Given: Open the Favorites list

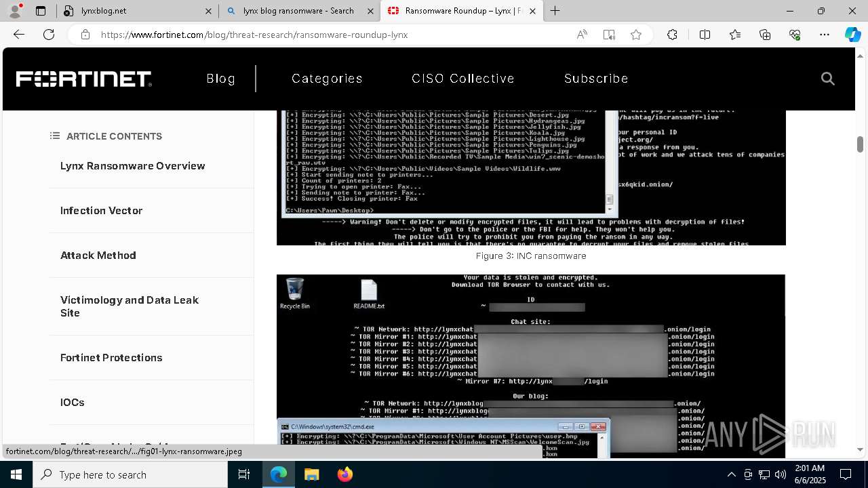Looking at the screenshot, I should [x=735, y=35].
